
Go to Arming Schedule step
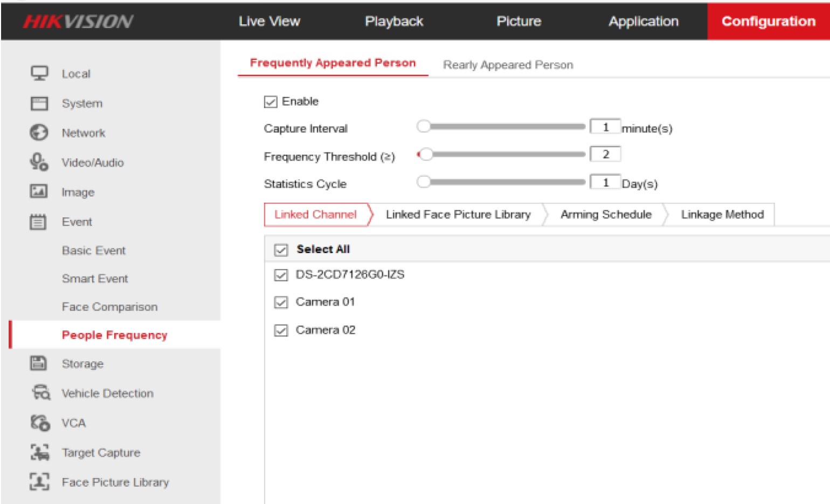pyautogui.click(x=606, y=215)
